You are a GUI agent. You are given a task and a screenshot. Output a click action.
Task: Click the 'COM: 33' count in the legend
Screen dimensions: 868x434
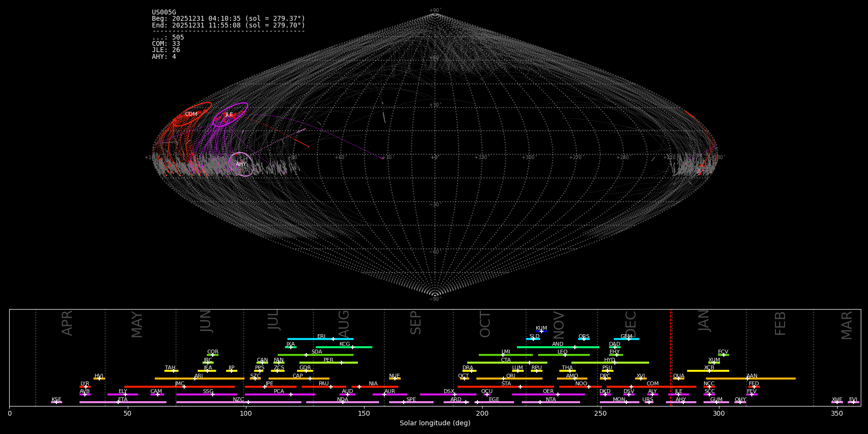point(166,44)
